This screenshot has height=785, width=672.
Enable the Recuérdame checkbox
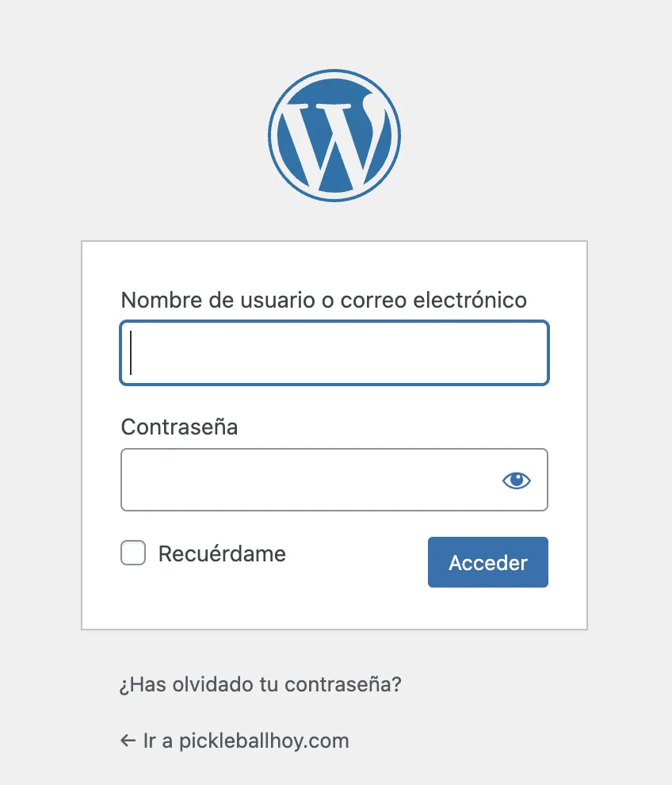click(133, 553)
